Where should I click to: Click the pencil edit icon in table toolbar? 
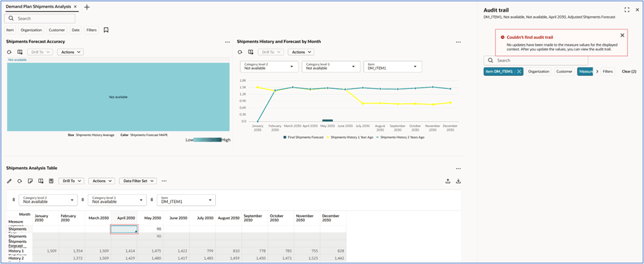click(10, 181)
